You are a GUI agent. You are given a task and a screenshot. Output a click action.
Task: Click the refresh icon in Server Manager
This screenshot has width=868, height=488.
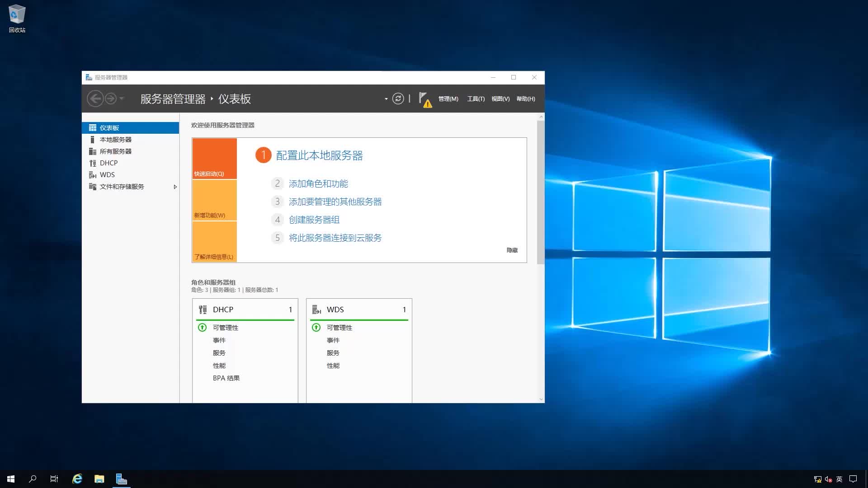(398, 99)
